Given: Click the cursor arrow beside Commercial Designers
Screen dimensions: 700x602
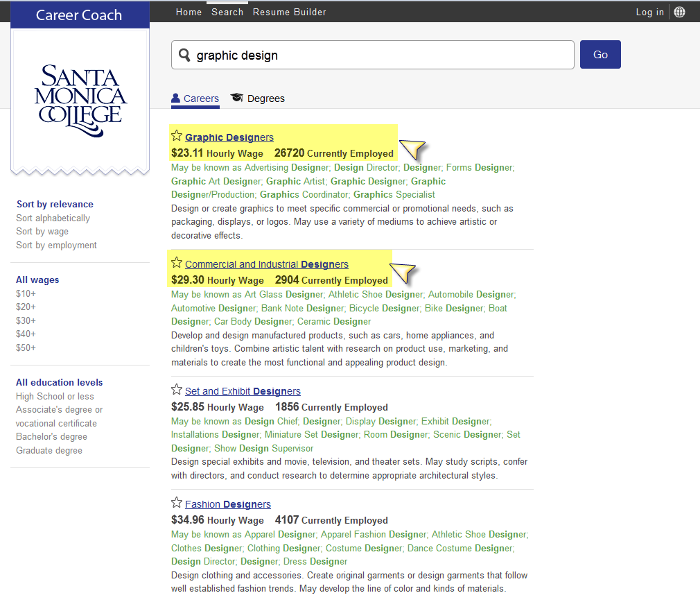Looking at the screenshot, I should point(403,273).
